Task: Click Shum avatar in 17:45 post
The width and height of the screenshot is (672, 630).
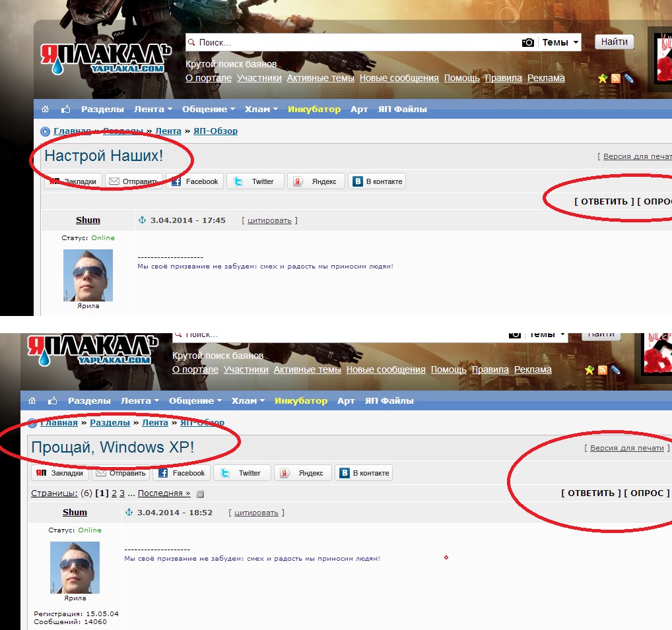Action: coord(88,275)
